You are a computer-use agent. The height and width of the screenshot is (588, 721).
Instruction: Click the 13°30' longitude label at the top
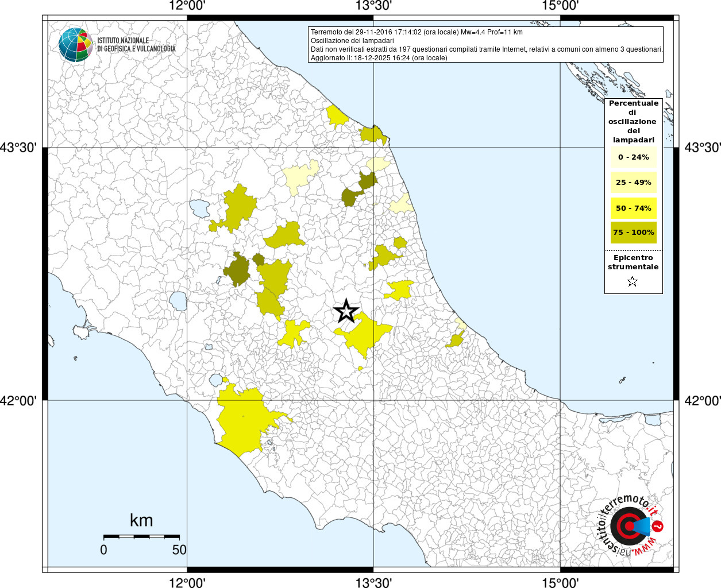(x=373, y=6)
